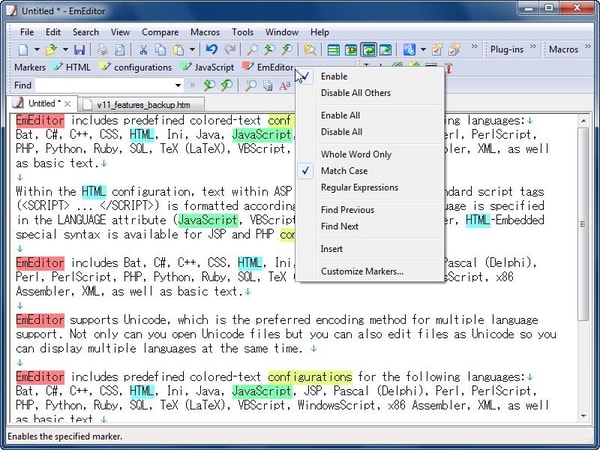
Task: Expand the main toolbar overflow chevron
Action: pos(474,47)
